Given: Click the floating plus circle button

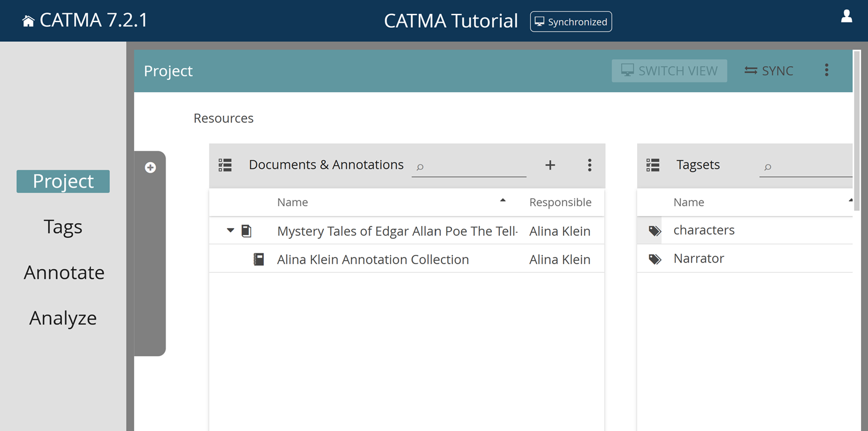Looking at the screenshot, I should click(x=150, y=167).
